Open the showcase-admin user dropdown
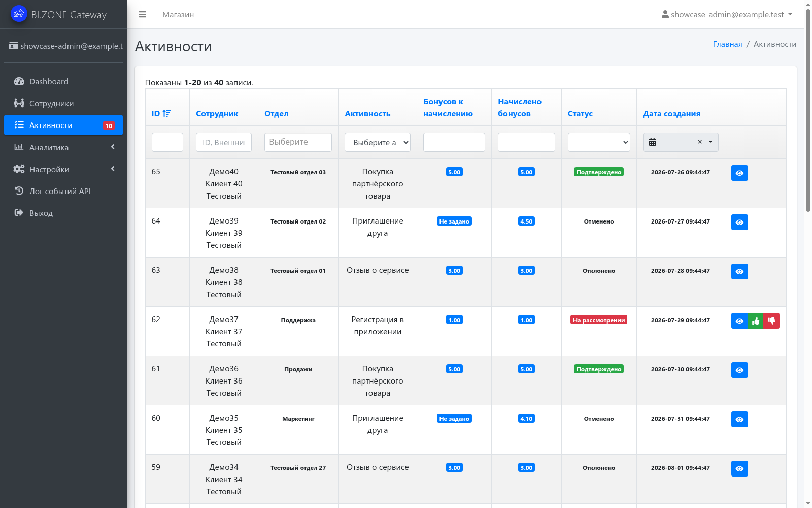Image resolution: width=812 pixels, height=508 pixels. (727, 15)
